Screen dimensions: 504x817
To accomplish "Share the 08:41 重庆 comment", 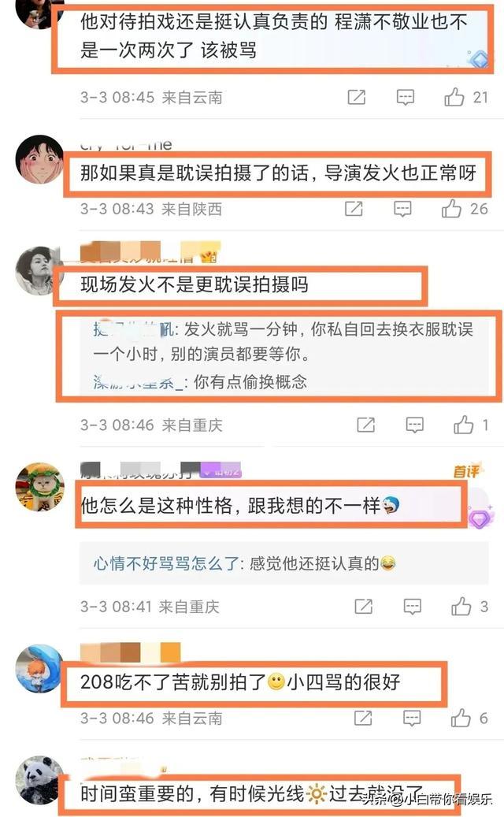I will pos(363,607).
